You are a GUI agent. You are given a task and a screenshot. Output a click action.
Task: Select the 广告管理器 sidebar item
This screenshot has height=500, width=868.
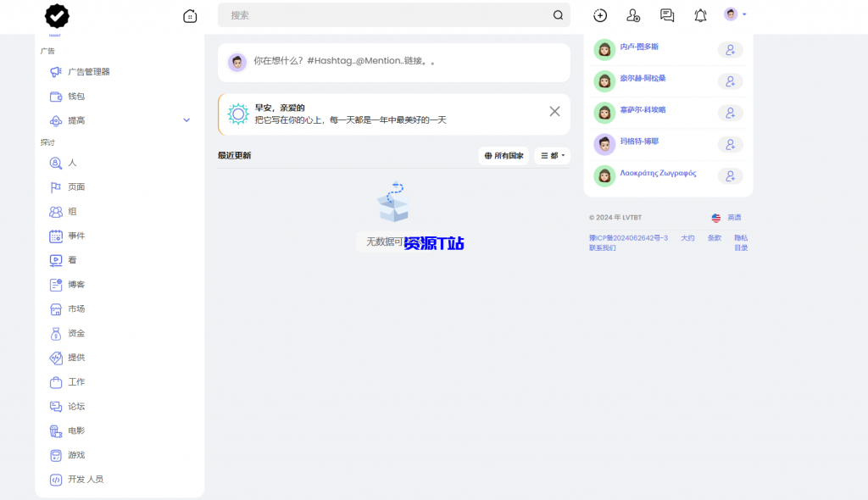point(89,72)
